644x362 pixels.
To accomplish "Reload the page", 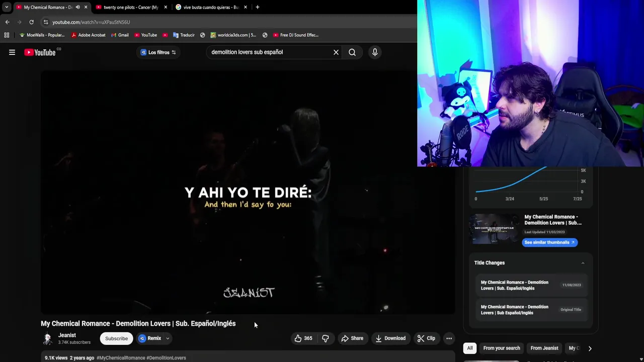I will click(x=31, y=22).
